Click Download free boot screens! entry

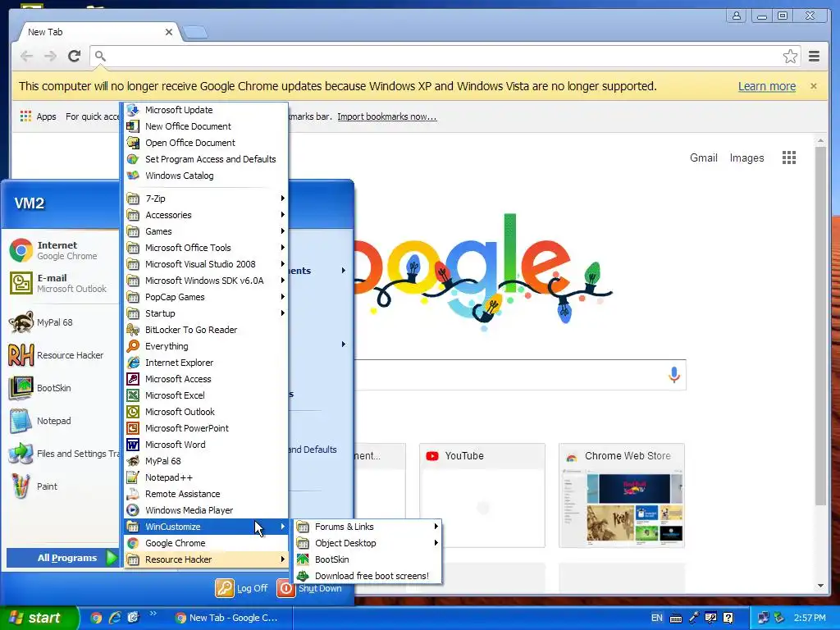coord(367,576)
